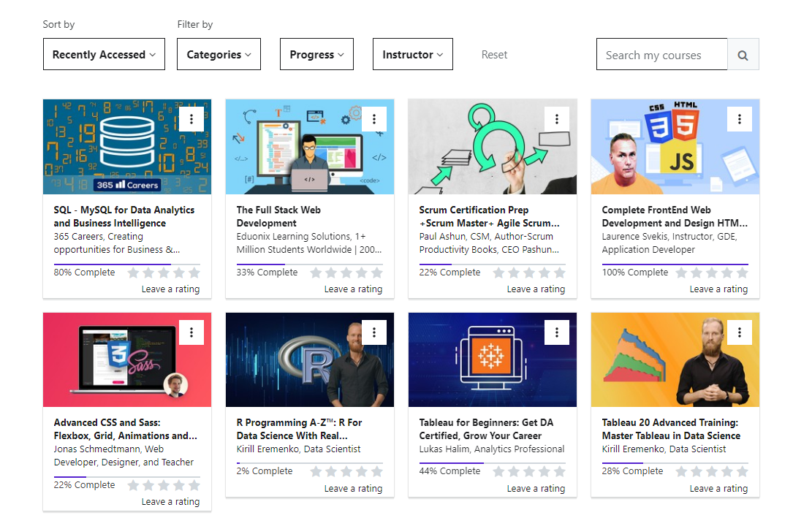Open options menu on Full Stack Web Development card

click(374, 119)
